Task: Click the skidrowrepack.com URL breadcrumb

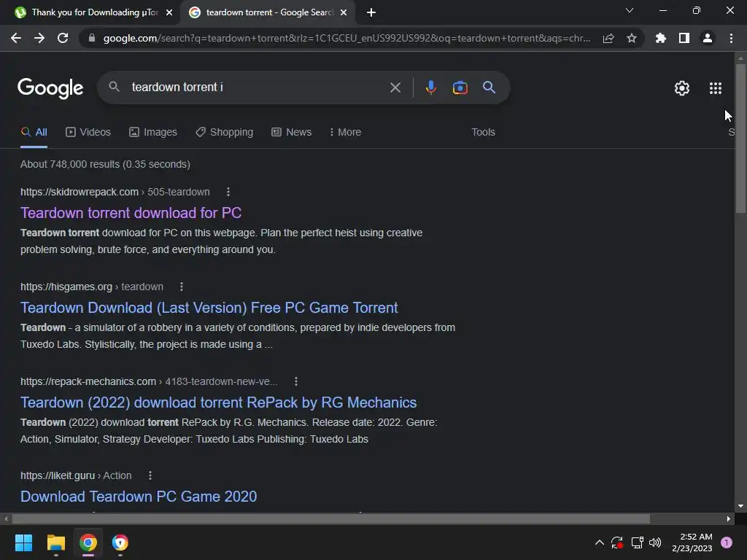Action: (115, 192)
